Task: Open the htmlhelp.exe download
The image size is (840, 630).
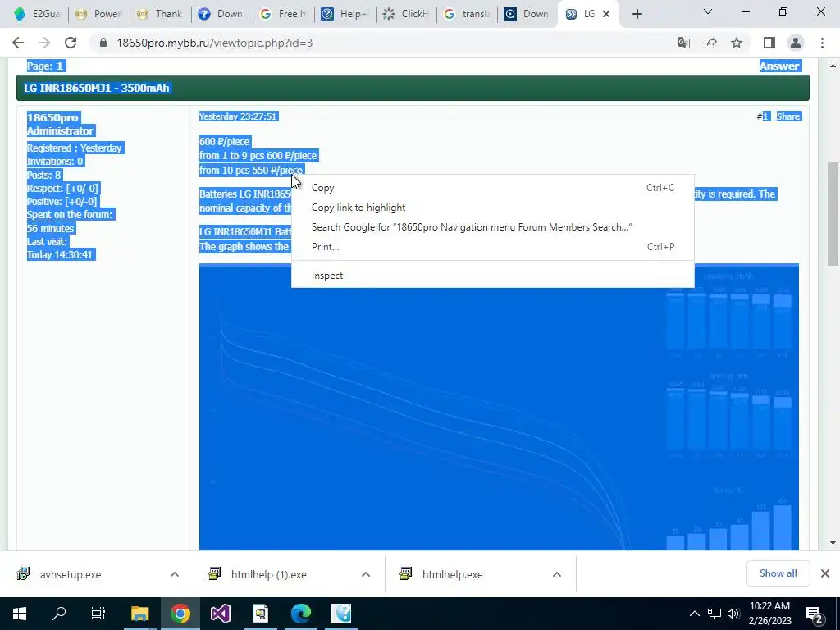Action: click(x=452, y=574)
